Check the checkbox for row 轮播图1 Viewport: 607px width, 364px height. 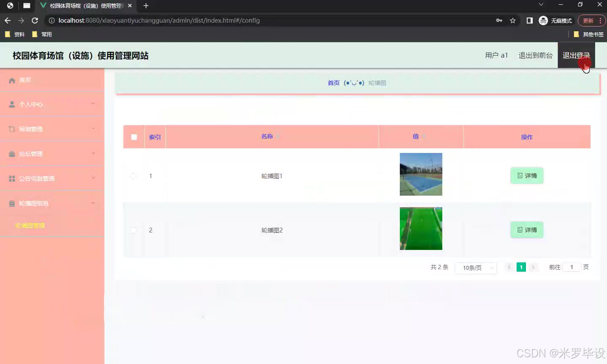point(133,176)
